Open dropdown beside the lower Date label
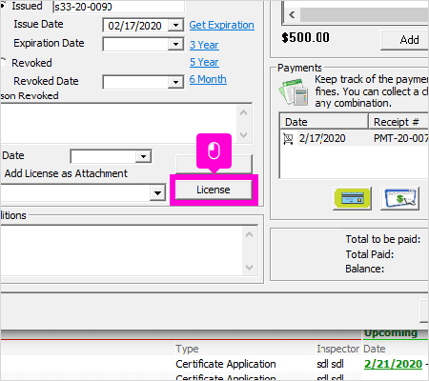429x381 pixels. tap(143, 156)
